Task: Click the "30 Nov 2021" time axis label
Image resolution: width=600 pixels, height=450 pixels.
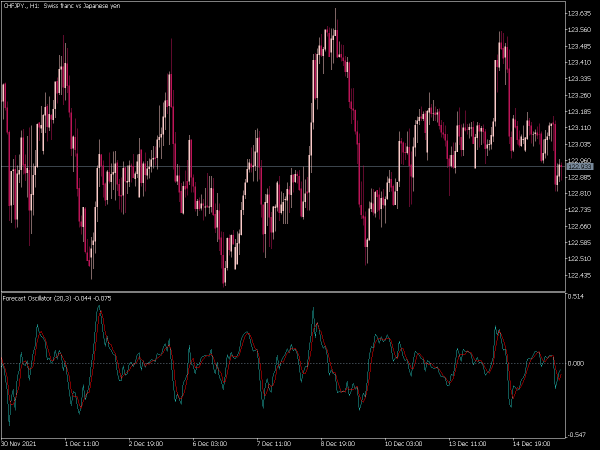Action: tap(19, 444)
